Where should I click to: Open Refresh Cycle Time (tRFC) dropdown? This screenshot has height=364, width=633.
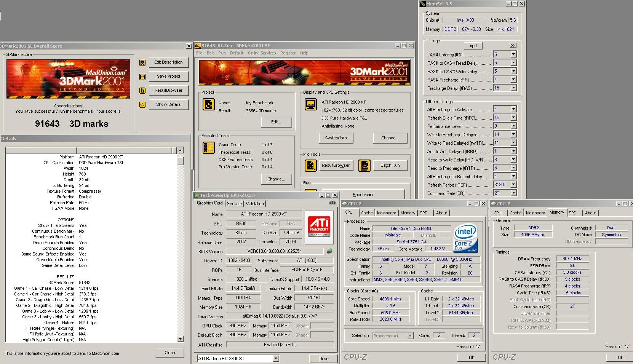513,118
